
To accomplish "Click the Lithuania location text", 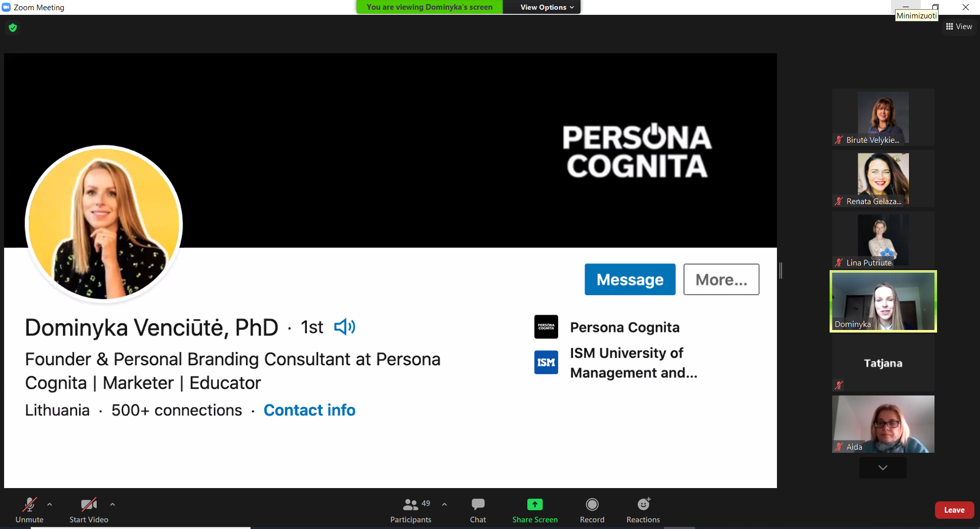I will tap(57, 410).
